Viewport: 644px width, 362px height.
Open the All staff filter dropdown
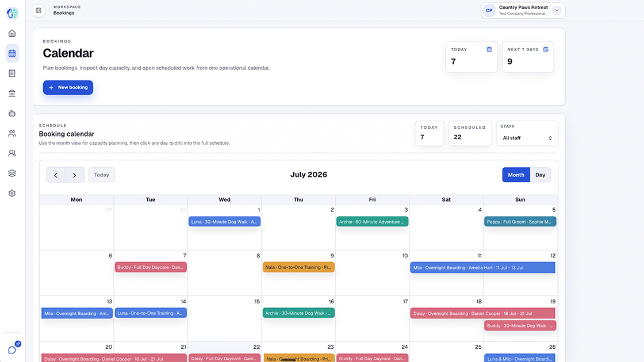[x=527, y=138]
